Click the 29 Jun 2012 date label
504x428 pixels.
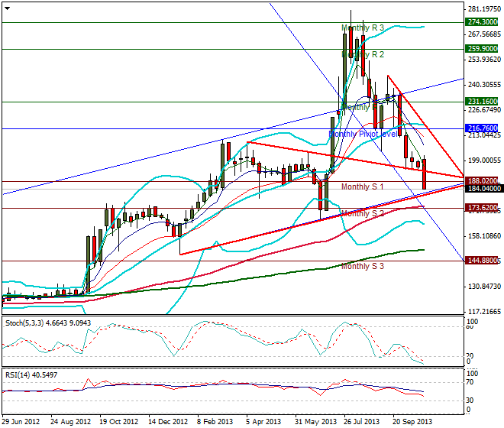click(x=21, y=421)
